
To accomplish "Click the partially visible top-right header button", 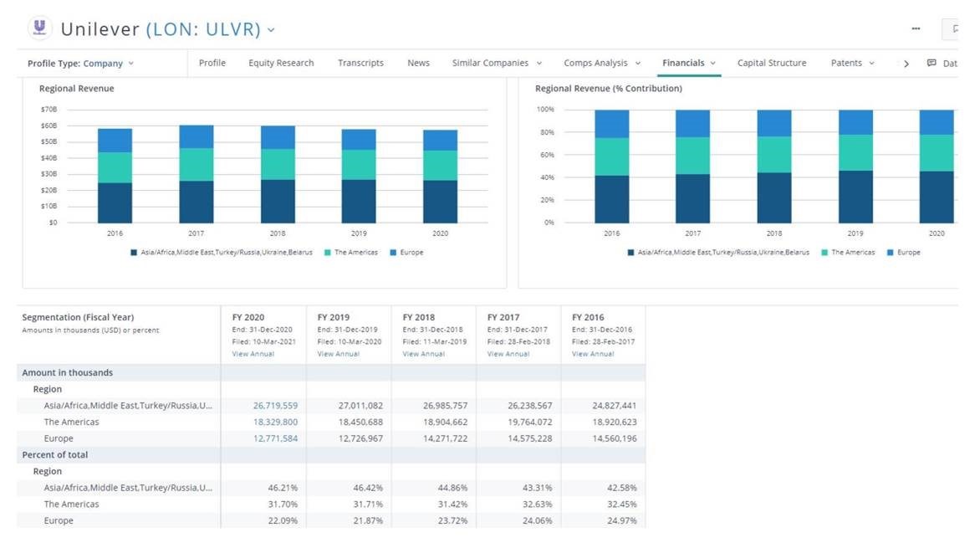I will click(x=951, y=29).
